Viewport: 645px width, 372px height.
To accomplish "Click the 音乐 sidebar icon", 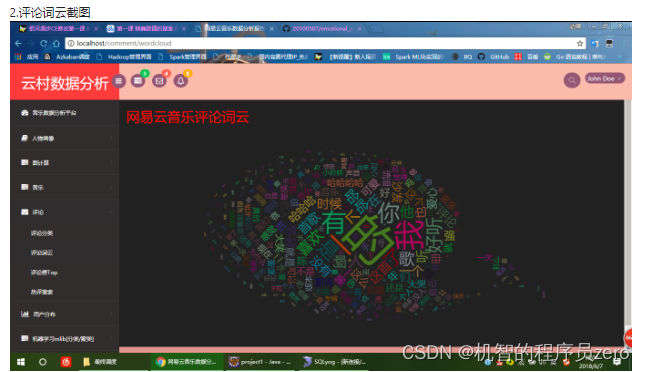I will [x=25, y=187].
